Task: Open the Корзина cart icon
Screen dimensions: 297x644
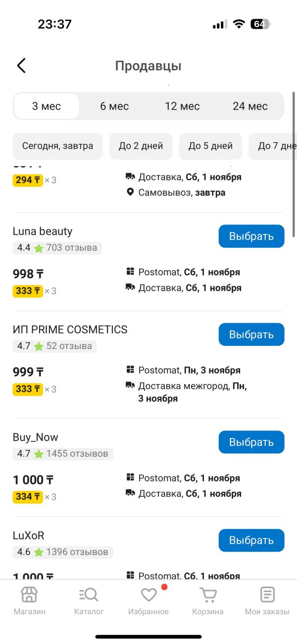Action: [208, 595]
